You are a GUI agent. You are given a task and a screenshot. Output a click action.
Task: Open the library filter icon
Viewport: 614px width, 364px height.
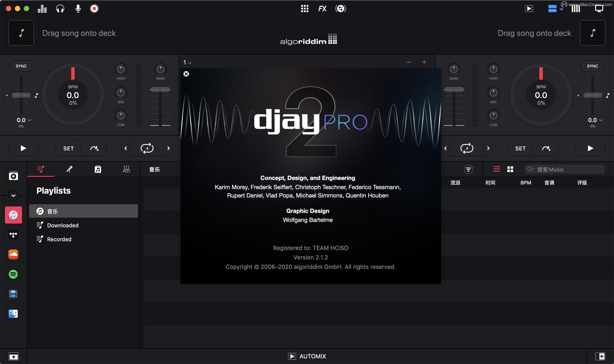[x=468, y=169]
